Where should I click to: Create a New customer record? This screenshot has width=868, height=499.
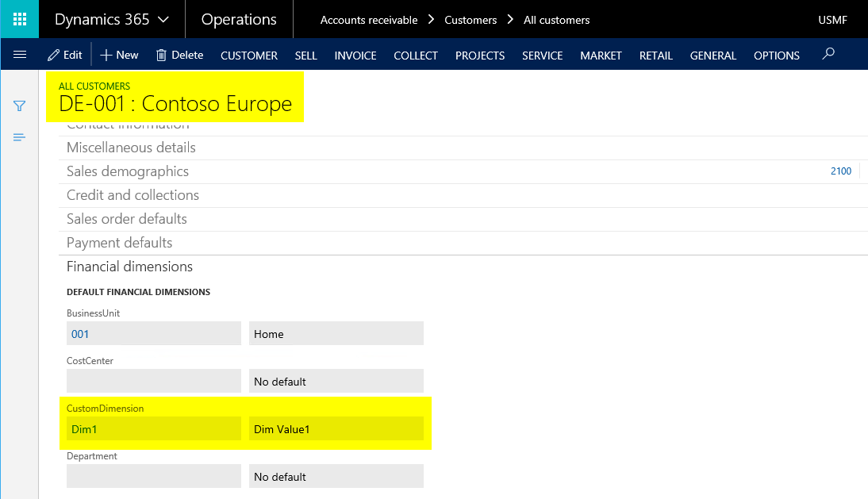pos(119,55)
